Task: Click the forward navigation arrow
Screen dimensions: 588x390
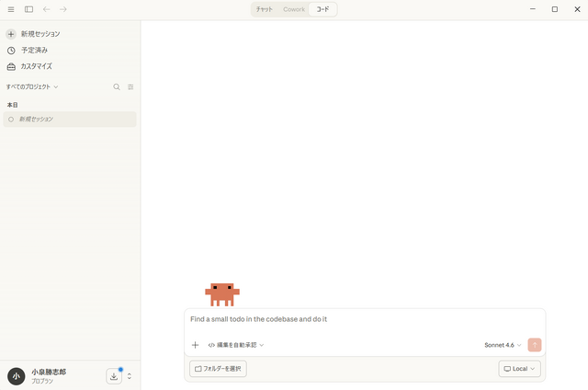Action: [x=63, y=9]
